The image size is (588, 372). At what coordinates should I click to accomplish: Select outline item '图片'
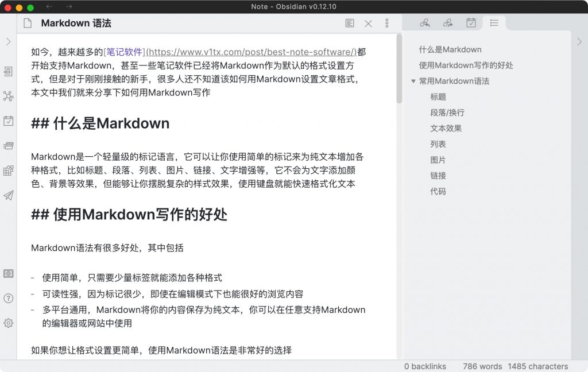click(438, 160)
